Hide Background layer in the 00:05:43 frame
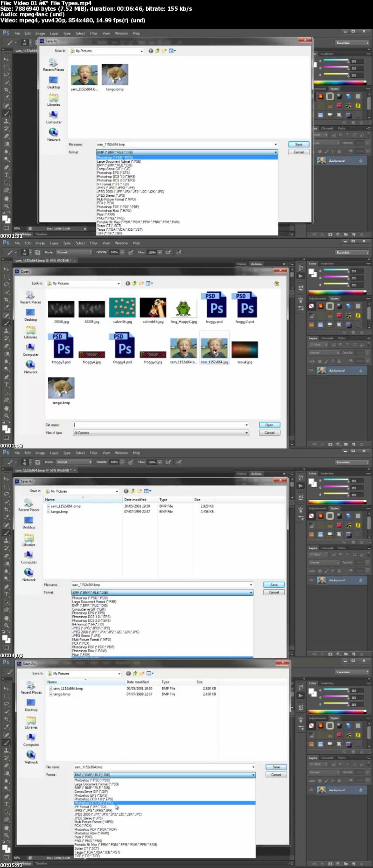This screenshot has width=373, height=868. pyautogui.click(x=311, y=790)
